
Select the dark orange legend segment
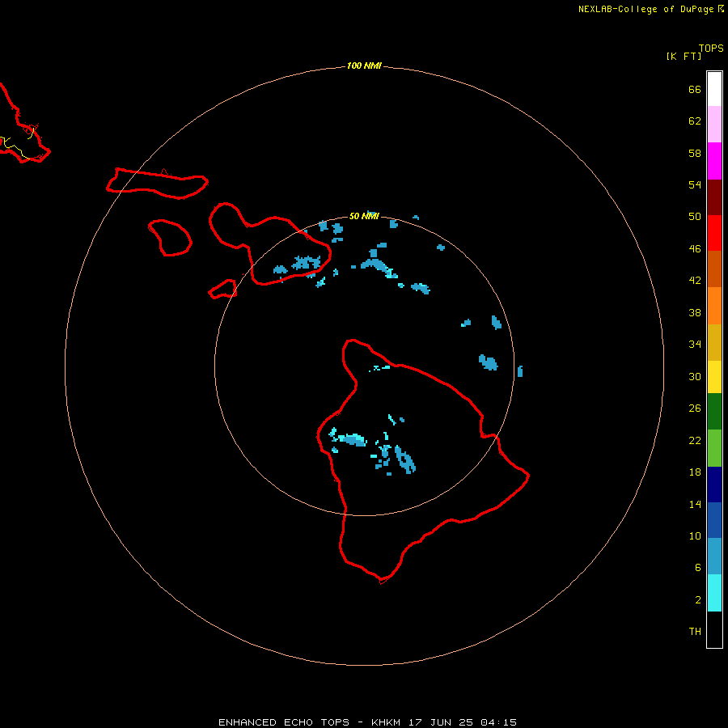(714, 269)
